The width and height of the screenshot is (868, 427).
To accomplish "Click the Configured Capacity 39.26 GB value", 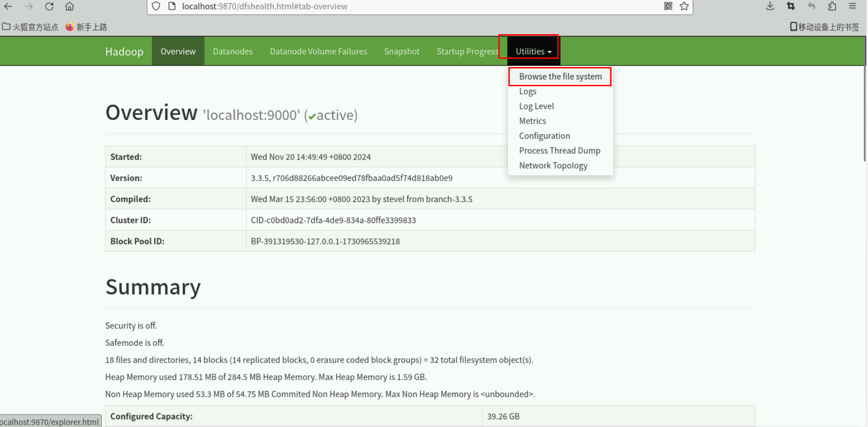I will point(503,417).
